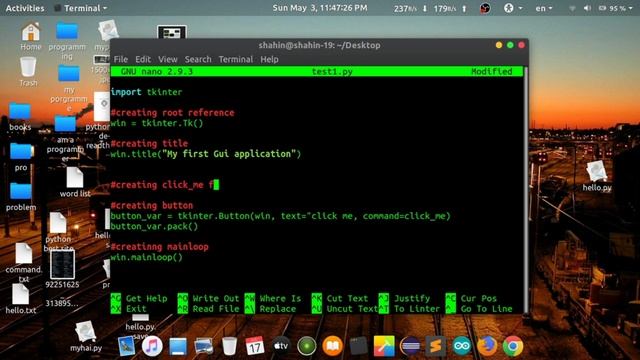Screen dimensions: 640x360
Task: Open the dark terminal-like dock icon
Action: point(358,346)
